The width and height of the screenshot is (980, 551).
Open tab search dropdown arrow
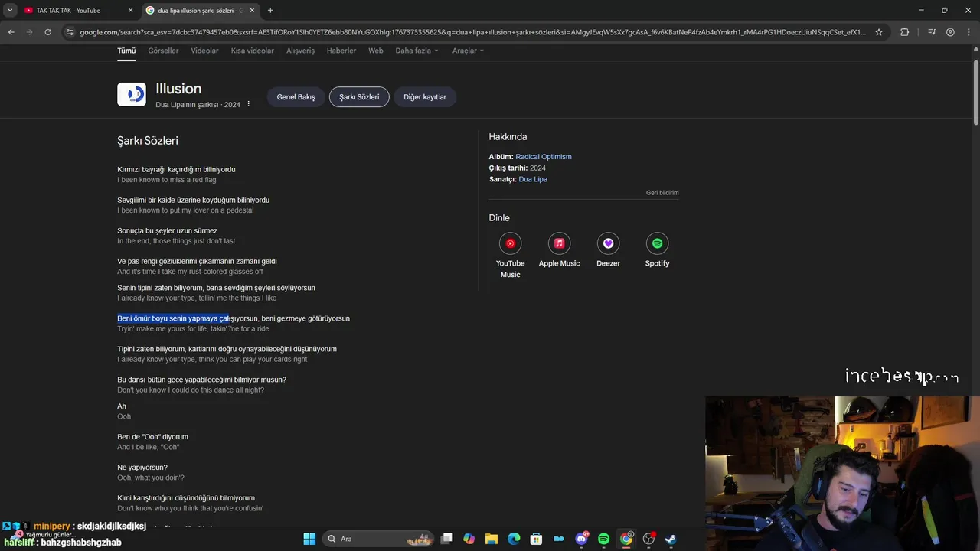tap(10, 10)
